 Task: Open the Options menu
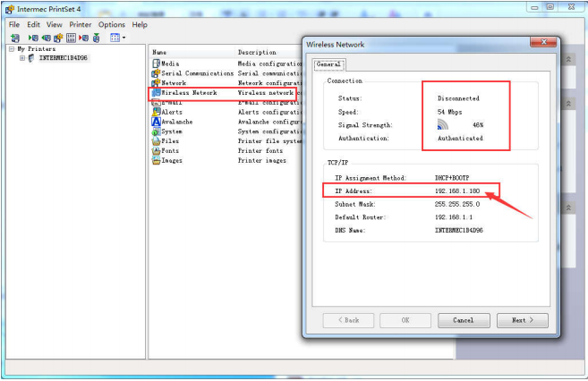click(112, 25)
